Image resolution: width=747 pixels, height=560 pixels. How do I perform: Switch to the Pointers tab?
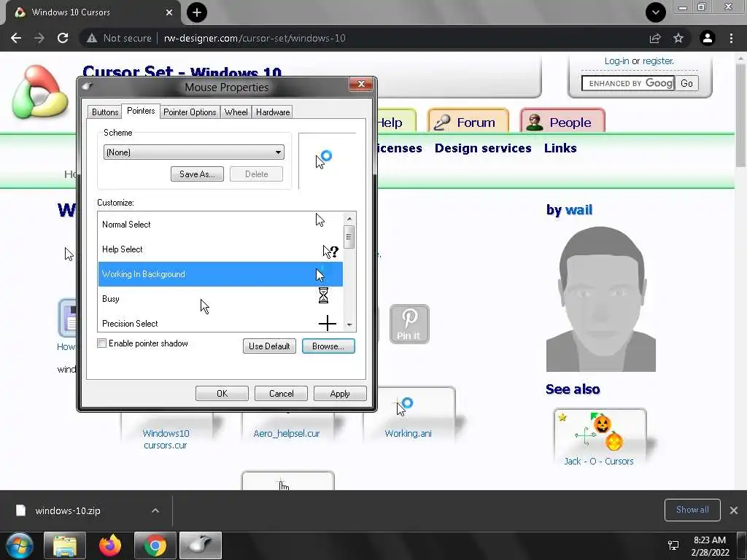(141, 111)
